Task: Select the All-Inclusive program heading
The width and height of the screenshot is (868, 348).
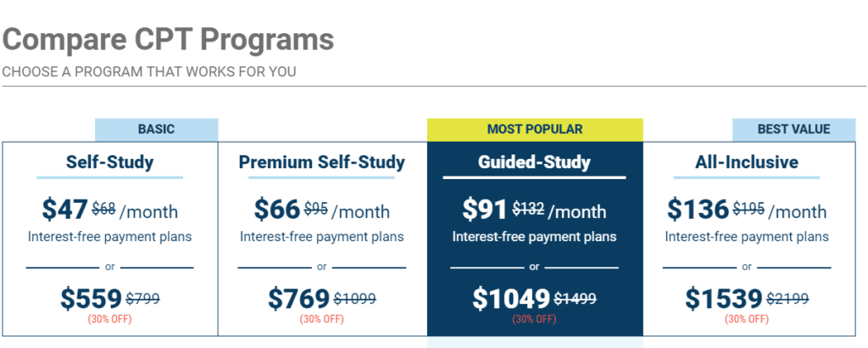Action: [x=747, y=162]
